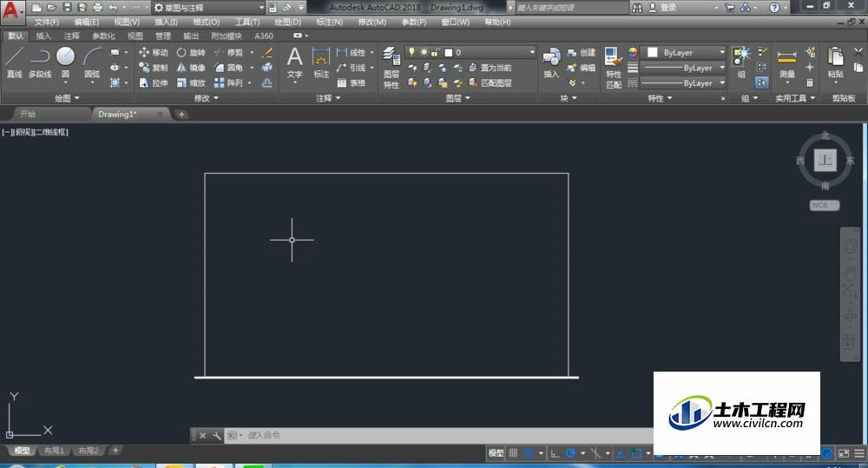Select the 多段线 (Polyline) tool
This screenshot has height=468, width=868.
pos(40,62)
